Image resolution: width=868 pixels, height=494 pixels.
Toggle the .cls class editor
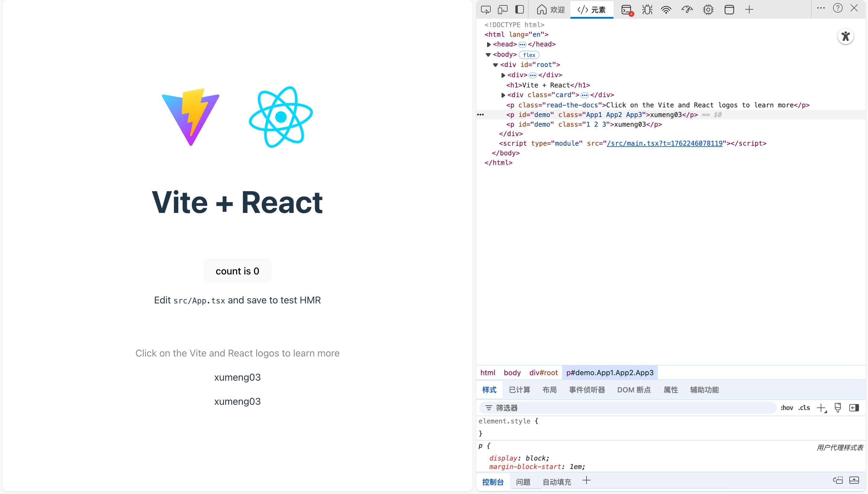[804, 408]
